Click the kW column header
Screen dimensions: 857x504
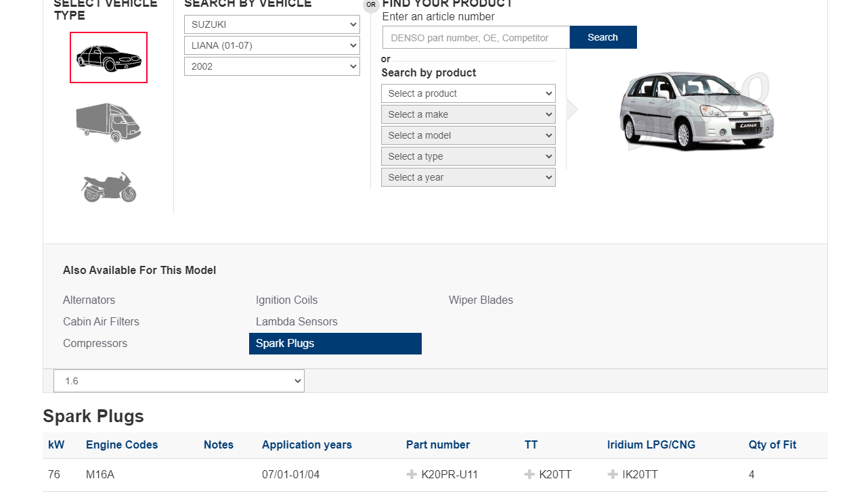tap(56, 444)
